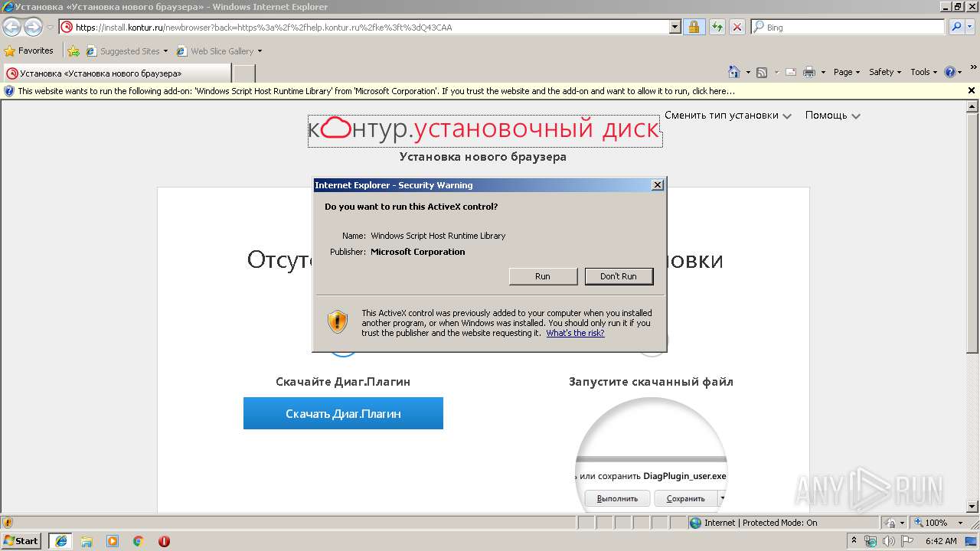Screen dimensions: 980x551
Task: Open the Action Center flag icon
Action: coord(907,541)
